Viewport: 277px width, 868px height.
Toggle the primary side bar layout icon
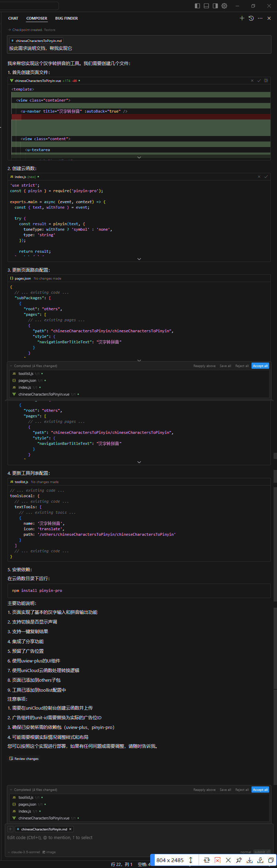coord(197,6)
